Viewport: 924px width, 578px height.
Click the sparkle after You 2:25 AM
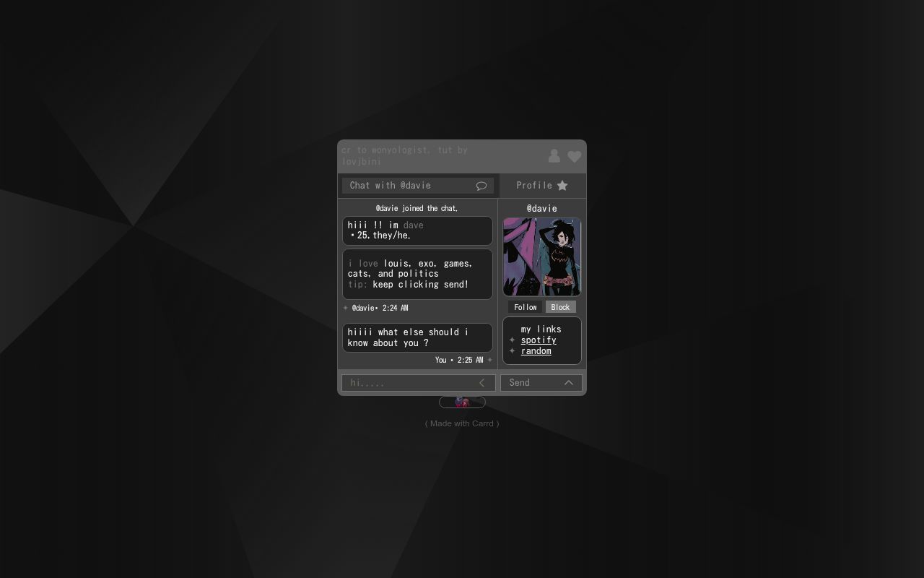490,360
